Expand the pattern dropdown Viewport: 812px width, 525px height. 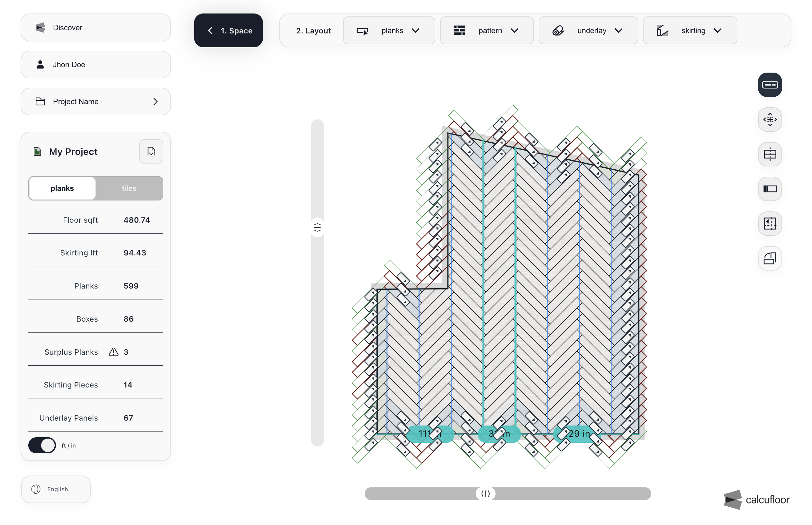(486, 31)
